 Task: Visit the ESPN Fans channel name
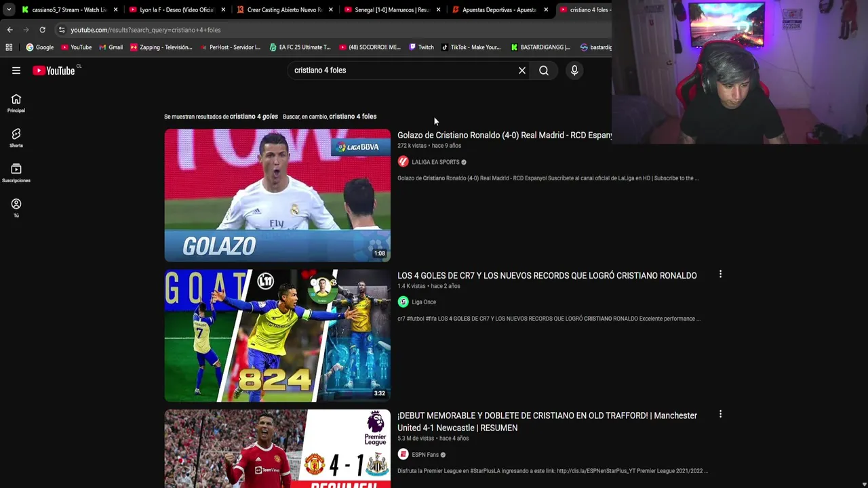tap(425, 455)
